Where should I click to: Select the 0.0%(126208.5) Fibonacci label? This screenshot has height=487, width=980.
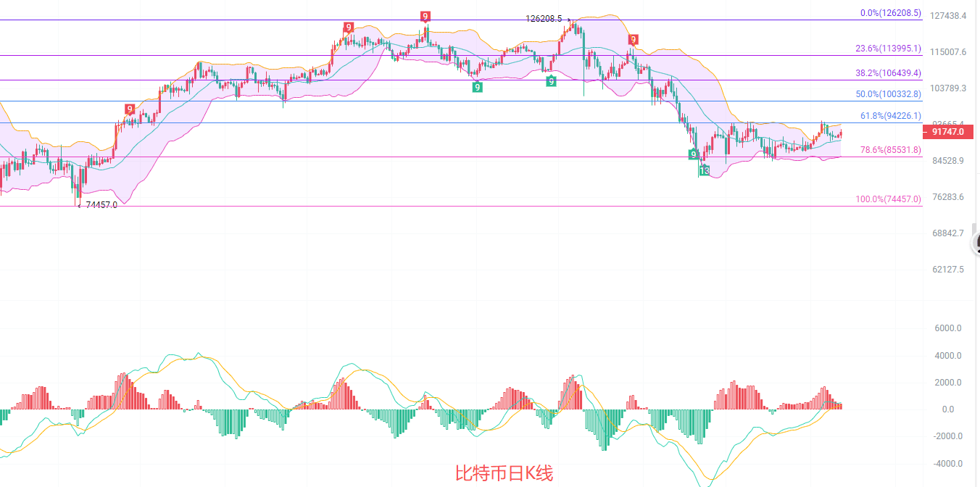pyautogui.click(x=890, y=13)
